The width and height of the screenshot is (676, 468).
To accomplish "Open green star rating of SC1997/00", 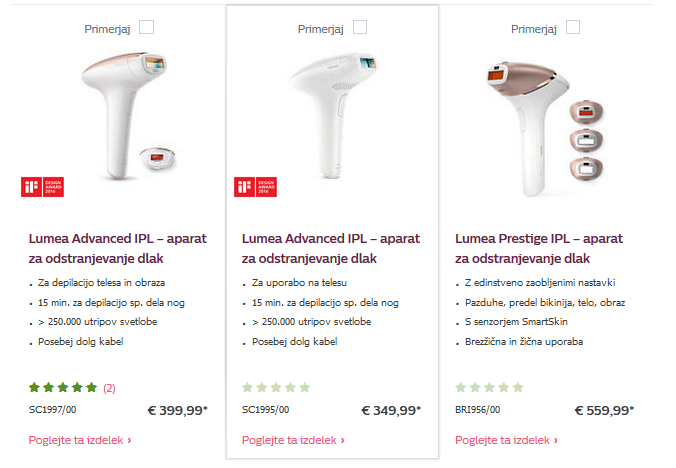I will tap(63, 387).
